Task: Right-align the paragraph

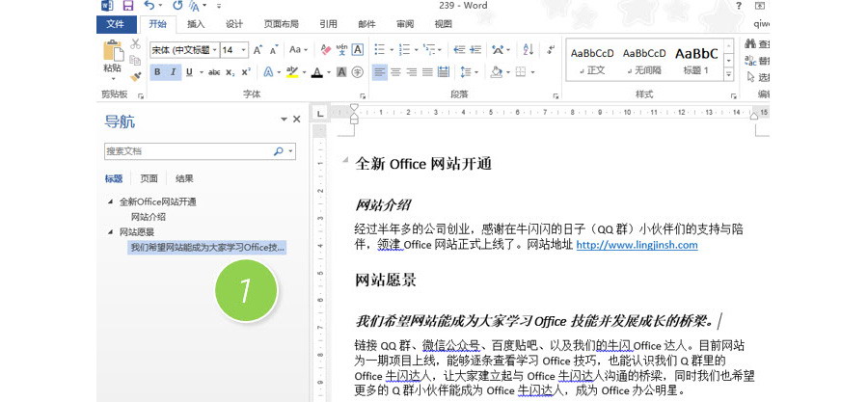Action: pyautogui.click(x=411, y=72)
